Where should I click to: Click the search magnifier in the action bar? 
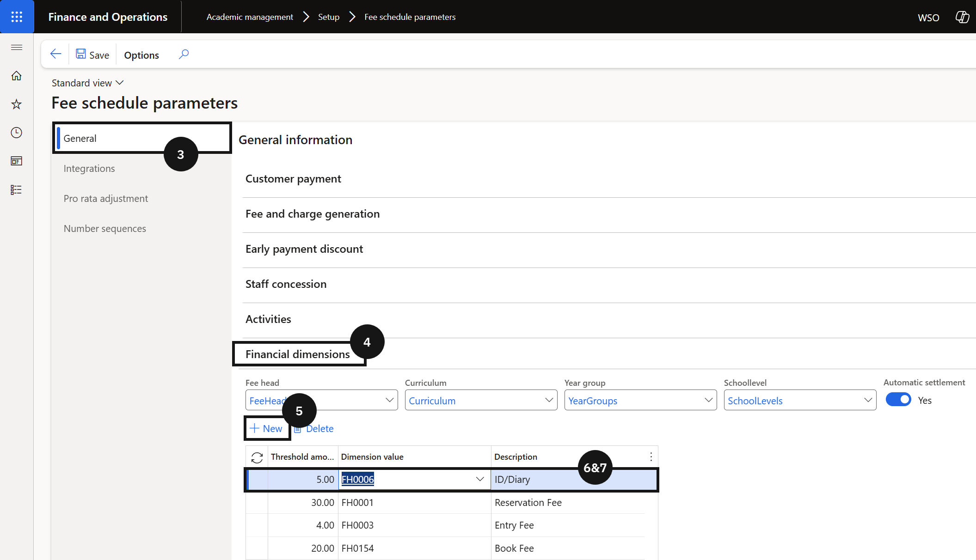coord(184,54)
